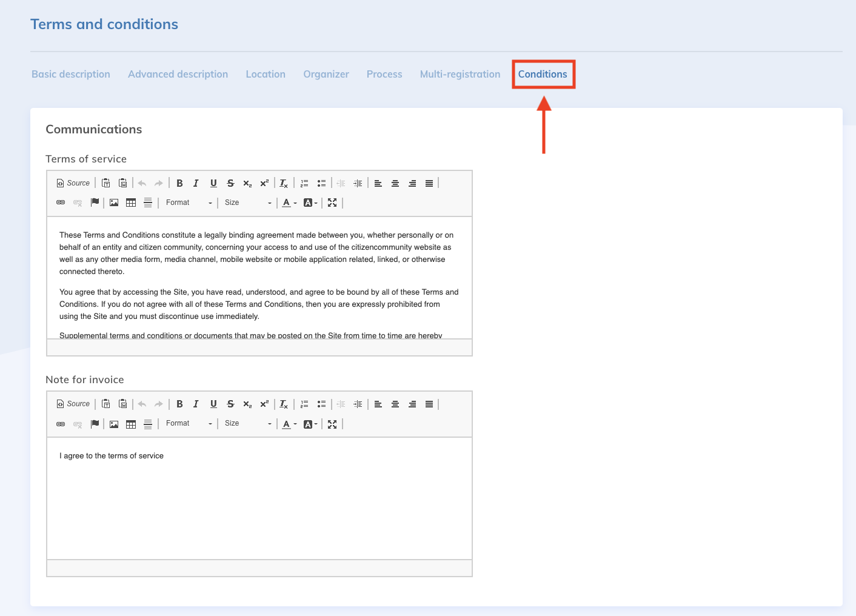The image size is (856, 616).
Task: Open Format dropdown in Terms of service editor
Action: (x=189, y=203)
